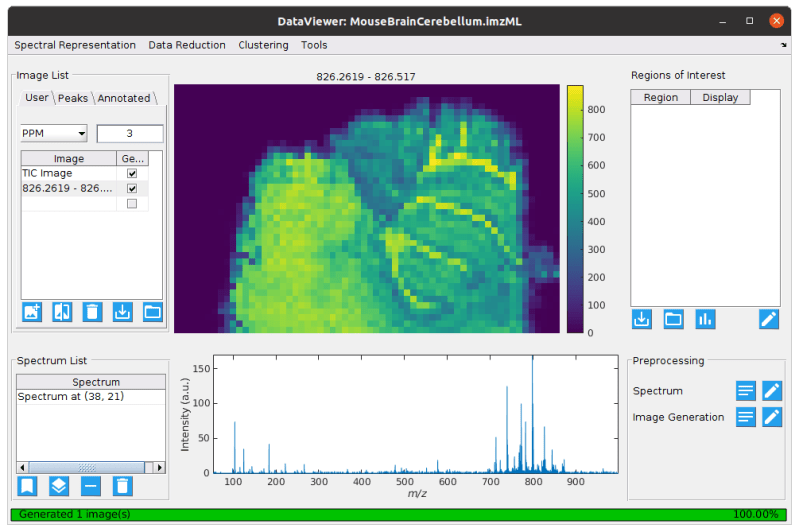Click the compare images icon in Image List

(62, 312)
